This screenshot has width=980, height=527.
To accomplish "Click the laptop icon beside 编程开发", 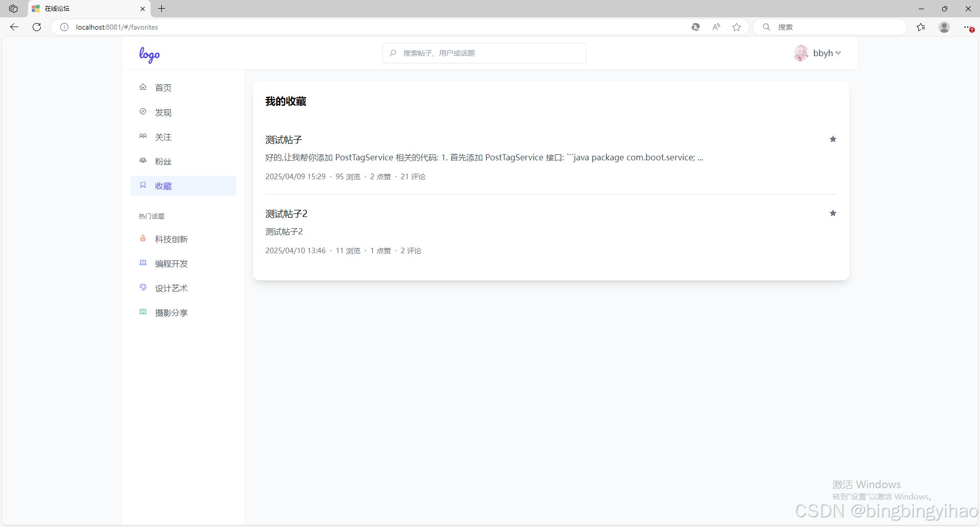I will tap(143, 263).
